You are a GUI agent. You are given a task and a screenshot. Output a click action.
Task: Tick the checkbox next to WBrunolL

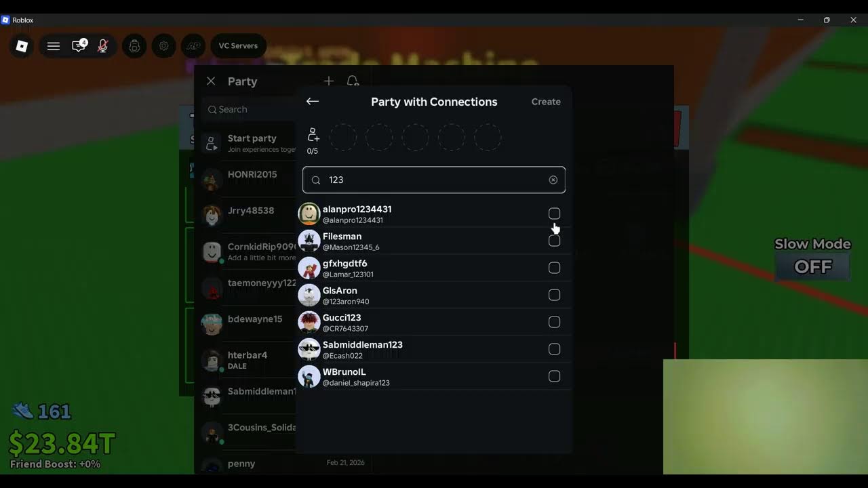coord(554,376)
